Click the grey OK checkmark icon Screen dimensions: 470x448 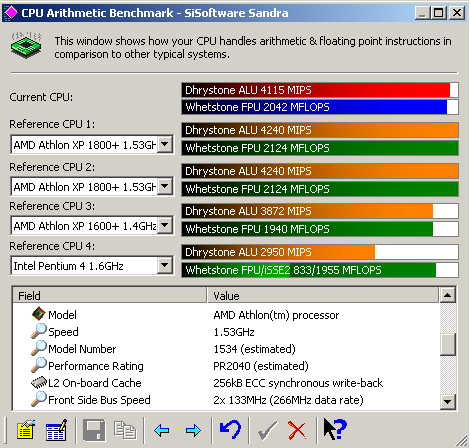pos(267,430)
